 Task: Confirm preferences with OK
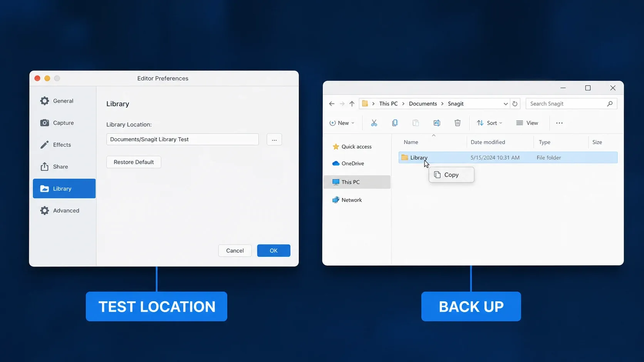273,250
